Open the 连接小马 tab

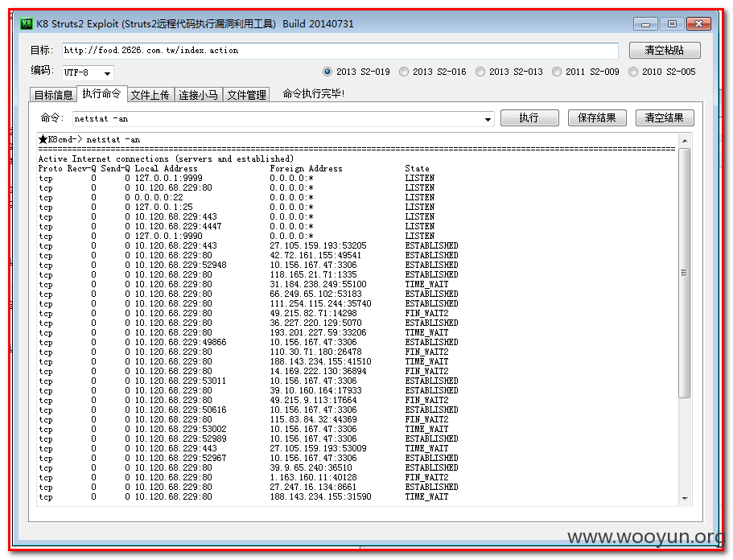[x=198, y=95]
